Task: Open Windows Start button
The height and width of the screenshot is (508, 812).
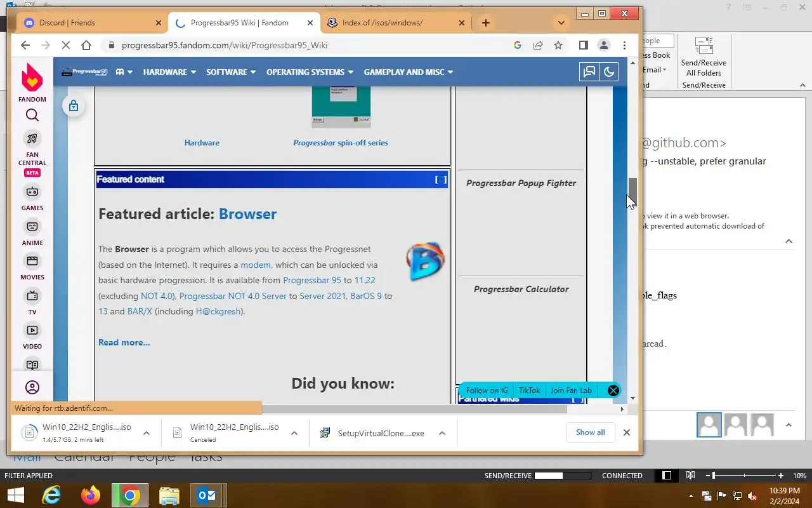Action: click(x=15, y=495)
